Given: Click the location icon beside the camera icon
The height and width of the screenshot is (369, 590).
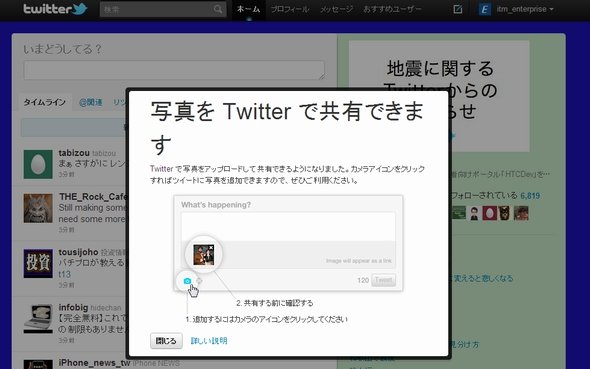Looking at the screenshot, I should (x=199, y=281).
